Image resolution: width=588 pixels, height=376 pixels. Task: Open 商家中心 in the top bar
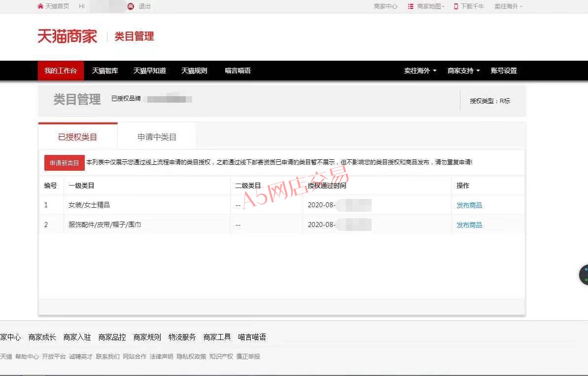pyautogui.click(x=385, y=6)
